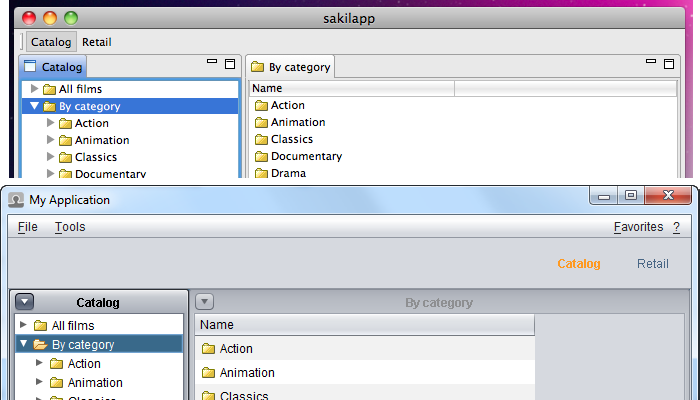
Task: Switch to Retail perspective in My Application
Action: pyautogui.click(x=653, y=263)
